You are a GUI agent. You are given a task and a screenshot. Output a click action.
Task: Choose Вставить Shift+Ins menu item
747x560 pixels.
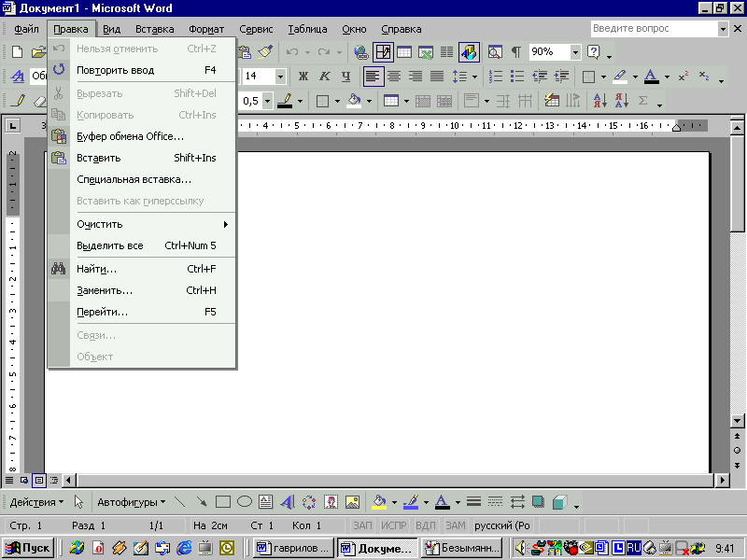[x=142, y=158]
